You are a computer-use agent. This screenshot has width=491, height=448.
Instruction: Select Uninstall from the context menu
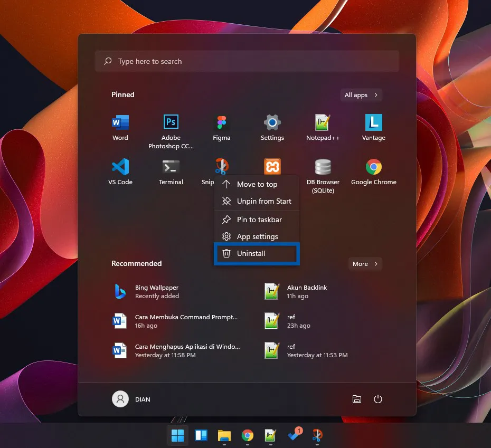(x=256, y=253)
